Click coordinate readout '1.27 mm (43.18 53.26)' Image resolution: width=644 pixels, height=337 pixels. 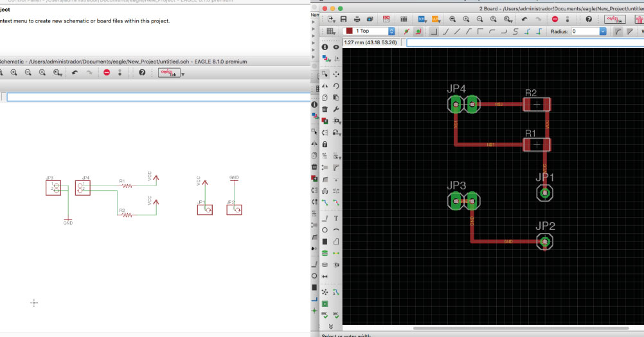pos(370,42)
